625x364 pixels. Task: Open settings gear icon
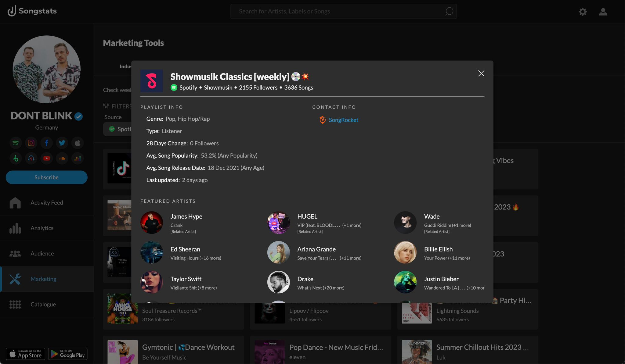(583, 12)
